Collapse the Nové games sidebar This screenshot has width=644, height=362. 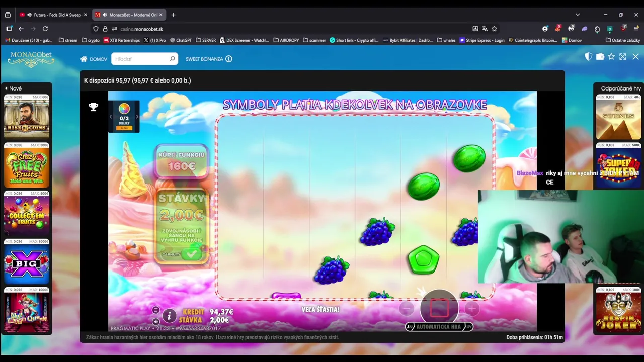point(14,88)
